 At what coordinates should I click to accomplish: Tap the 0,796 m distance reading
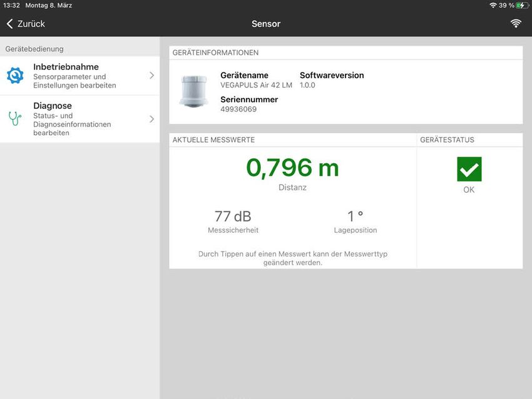[x=292, y=168]
